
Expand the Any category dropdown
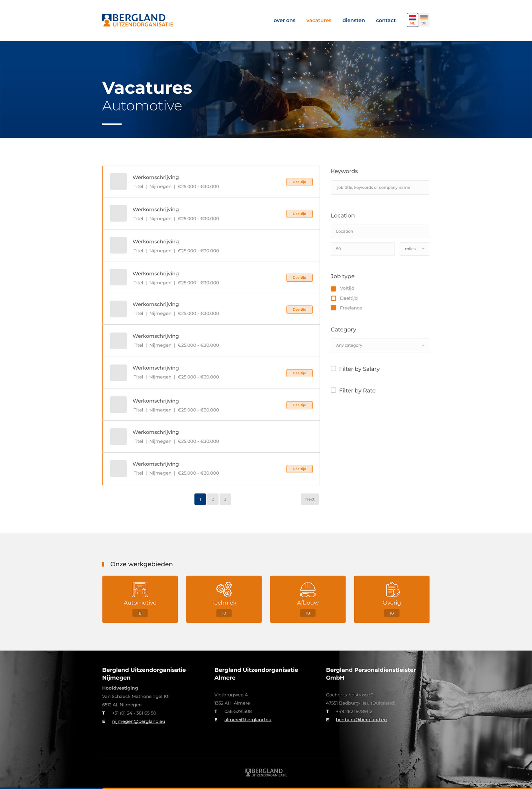(379, 345)
